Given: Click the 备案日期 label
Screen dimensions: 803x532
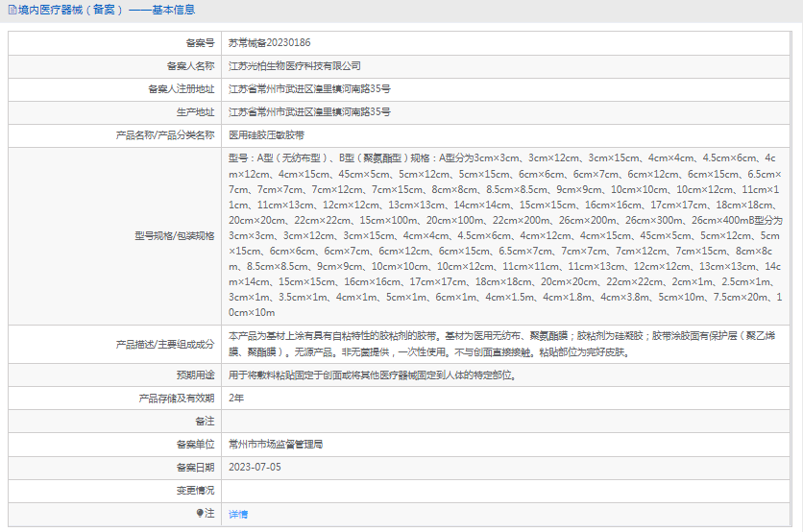Looking at the screenshot, I should 196,468.
